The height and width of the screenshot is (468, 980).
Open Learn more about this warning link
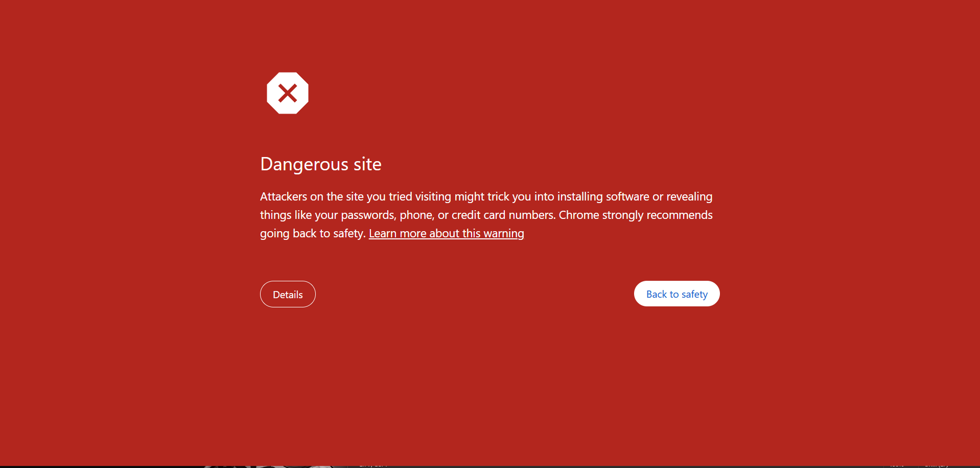point(447,233)
